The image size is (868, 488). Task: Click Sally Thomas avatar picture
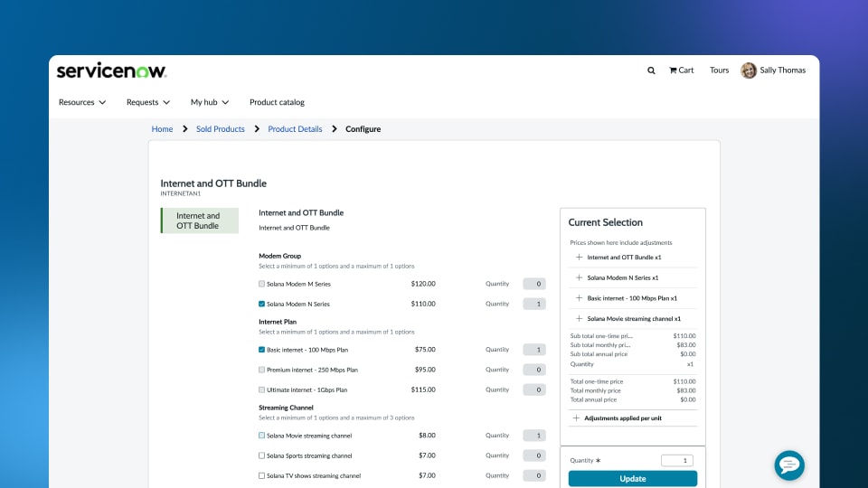[749, 70]
